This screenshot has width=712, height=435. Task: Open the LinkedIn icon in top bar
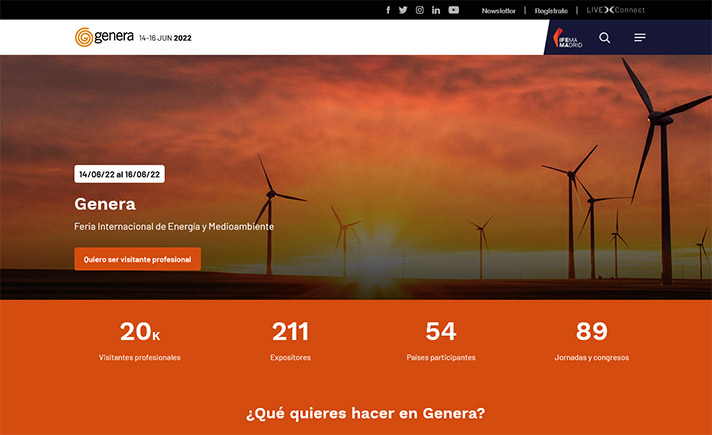pos(436,10)
